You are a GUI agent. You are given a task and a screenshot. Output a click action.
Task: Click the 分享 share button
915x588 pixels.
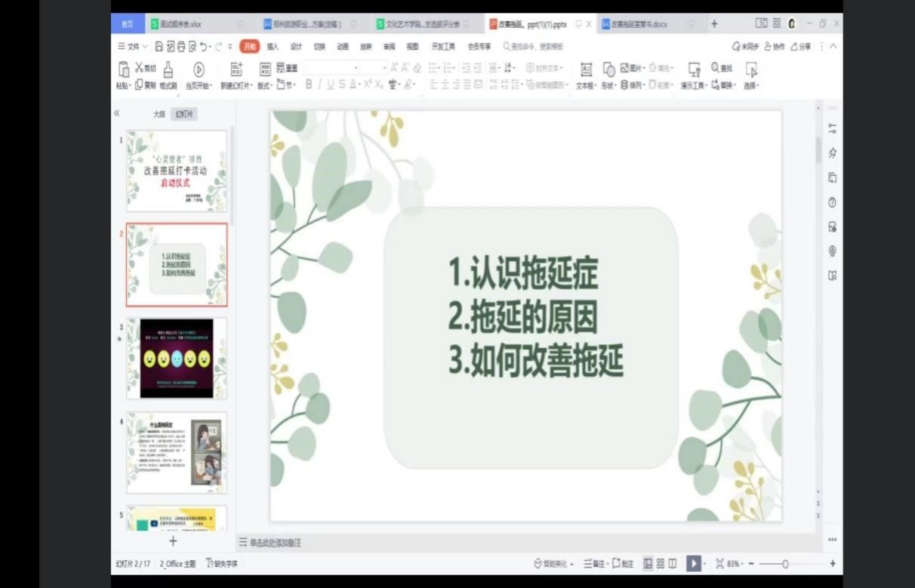click(x=800, y=47)
